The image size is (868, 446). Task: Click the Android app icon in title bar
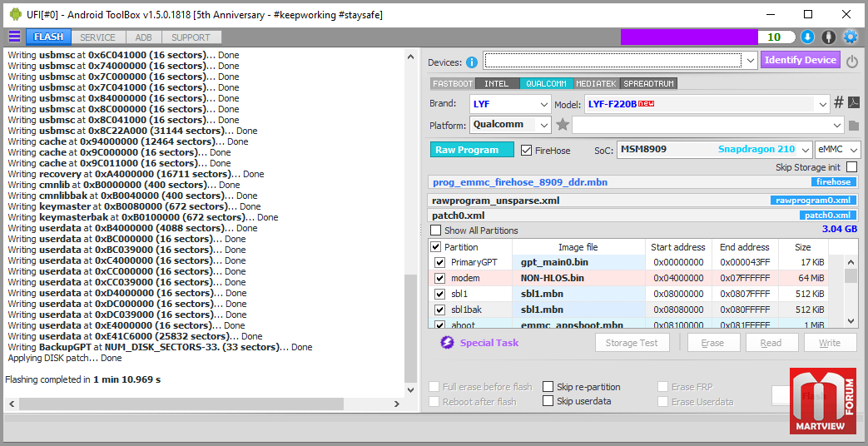tap(15, 15)
